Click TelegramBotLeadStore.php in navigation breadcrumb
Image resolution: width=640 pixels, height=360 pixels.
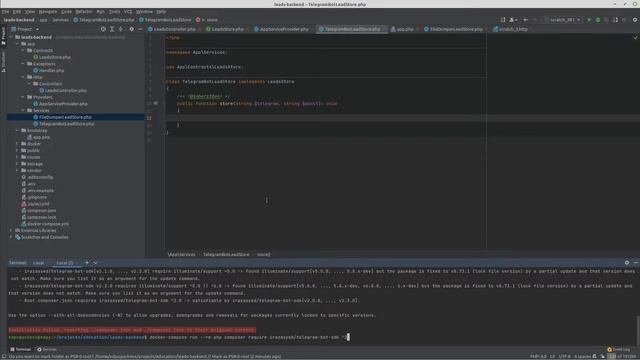(x=103, y=20)
